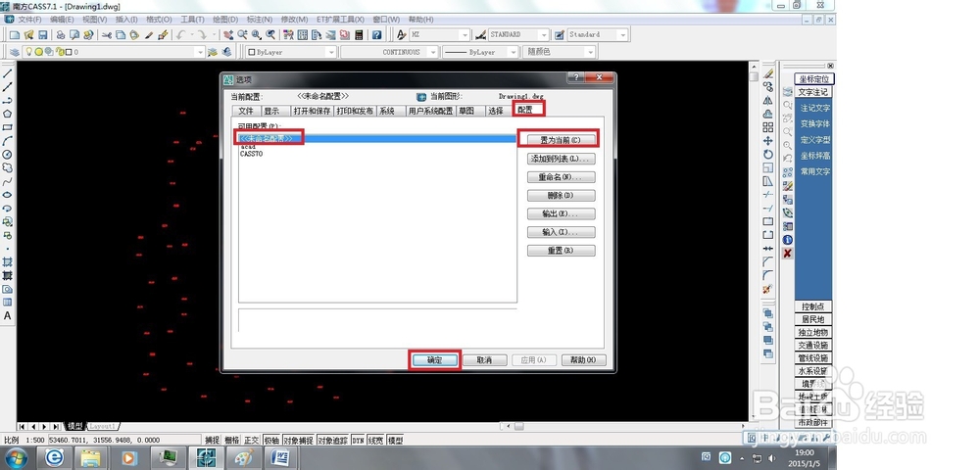Open Internet Explorer from the taskbar

55,457
